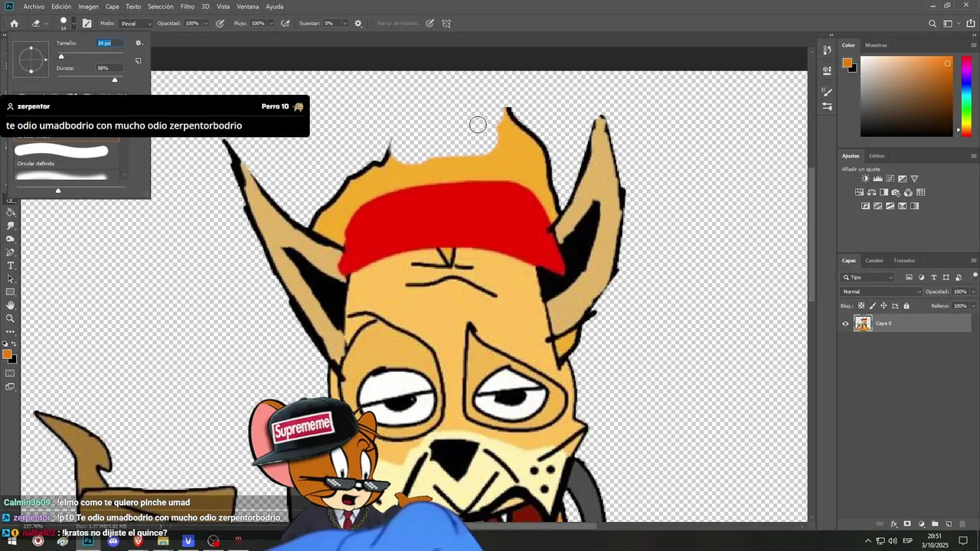Add a Levels histogram adjustment
The image size is (980, 551).
pos(877,178)
